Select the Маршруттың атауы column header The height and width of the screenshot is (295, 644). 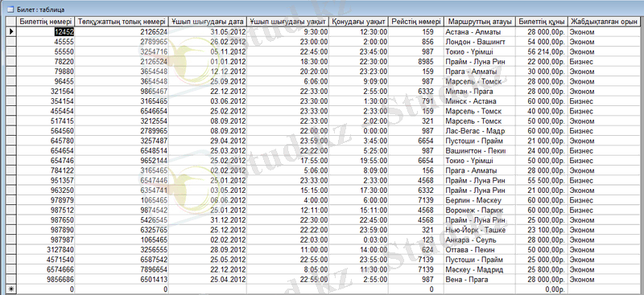pos(480,22)
